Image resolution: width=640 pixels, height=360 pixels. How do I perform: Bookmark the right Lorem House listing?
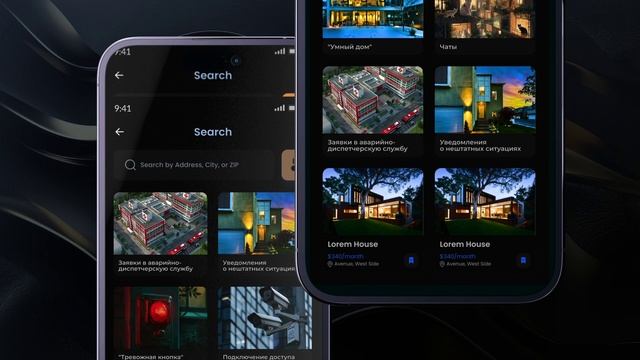[x=523, y=260]
